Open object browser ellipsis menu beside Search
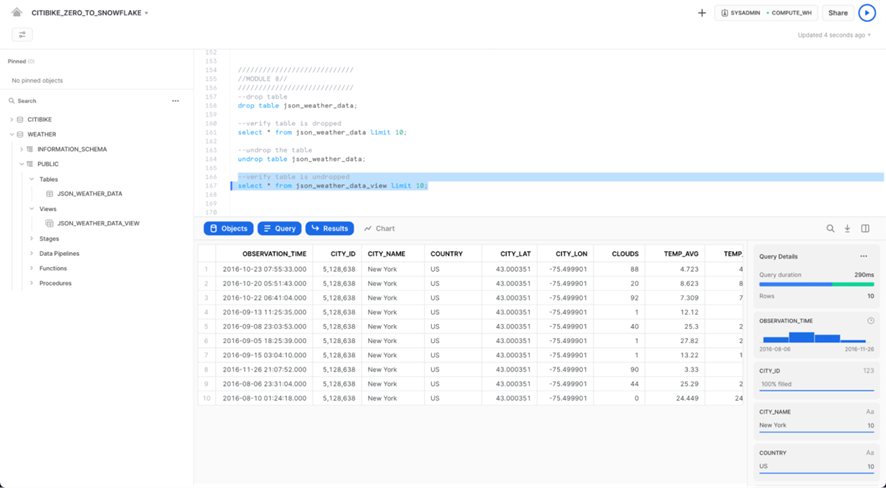This screenshot has width=886, height=488. (175, 101)
